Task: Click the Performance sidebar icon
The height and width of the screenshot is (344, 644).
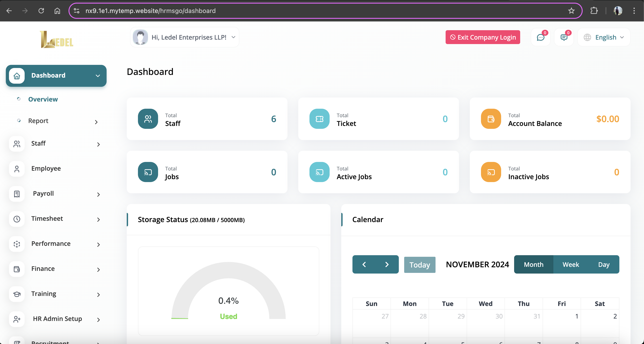Action: click(x=17, y=244)
